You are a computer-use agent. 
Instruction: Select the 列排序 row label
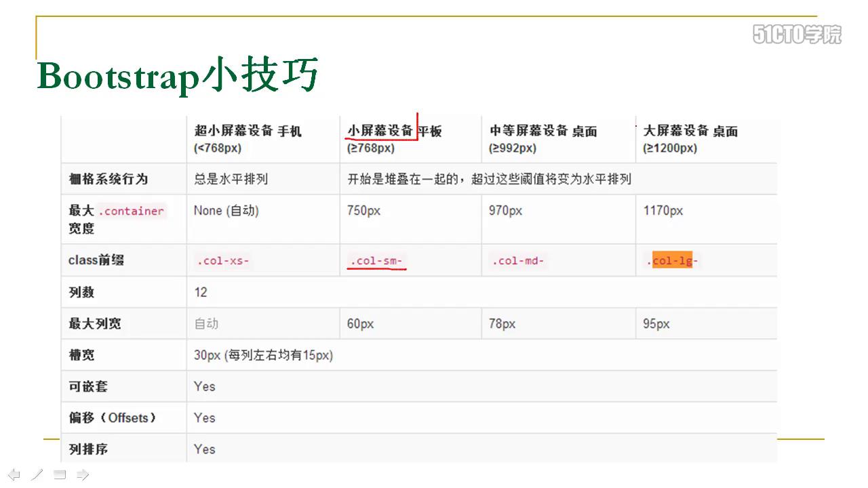(87, 449)
